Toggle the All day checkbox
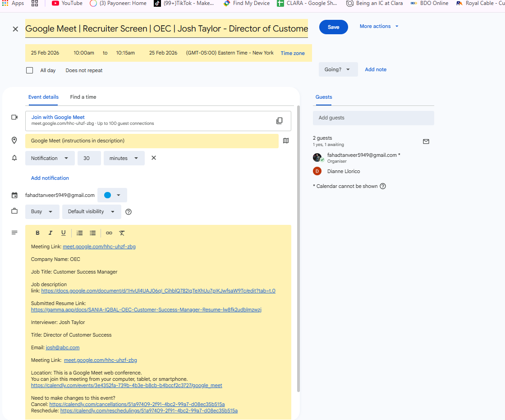The height and width of the screenshot is (420, 505). [29, 70]
